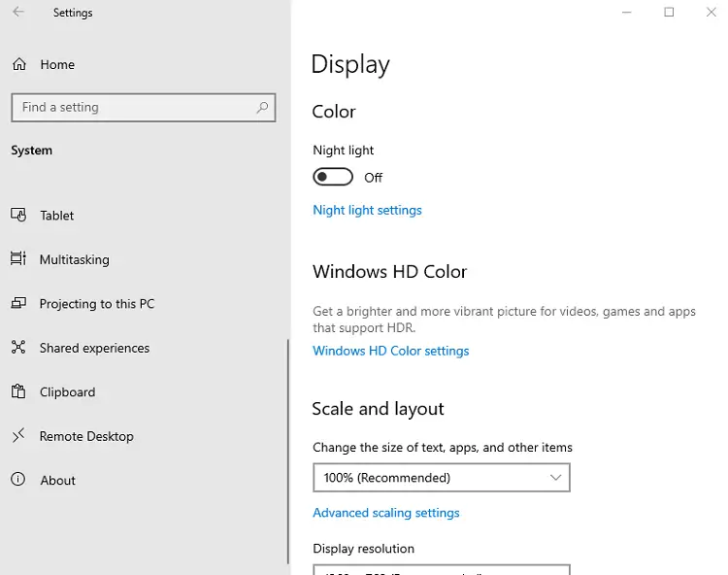The width and height of the screenshot is (728, 575).
Task: Open Night light settings link
Action: (x=367, y=210)
